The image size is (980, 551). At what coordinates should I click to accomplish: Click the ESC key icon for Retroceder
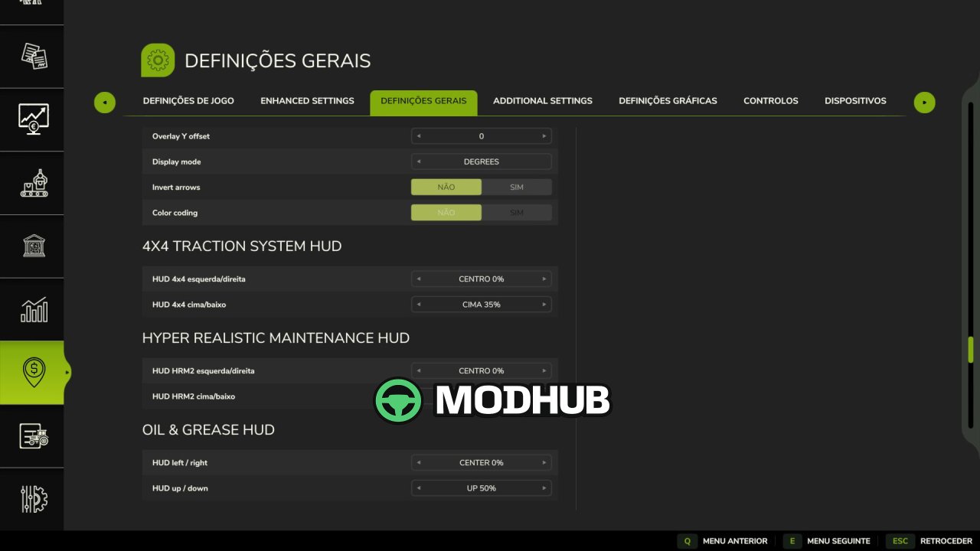[x=900, y=541]
